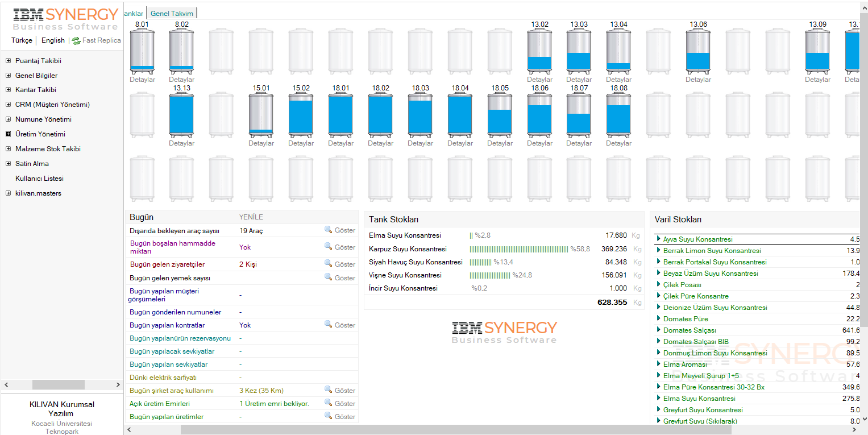This screenshot has width=868, height=435.
Task: Select tank 15.01 graphic
Action: point(261,115)
